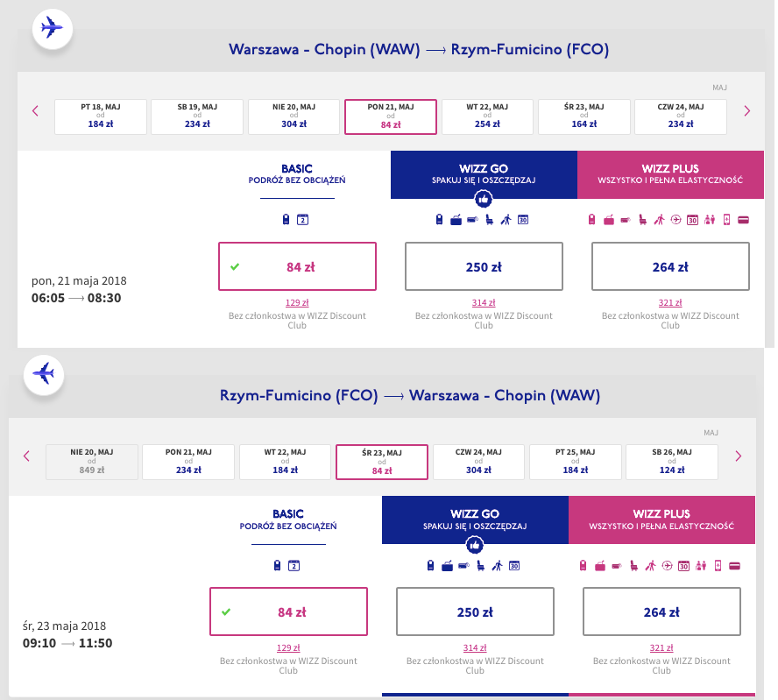Click the mobile phone icon under return WIZZ PLUS

[718, 565]
